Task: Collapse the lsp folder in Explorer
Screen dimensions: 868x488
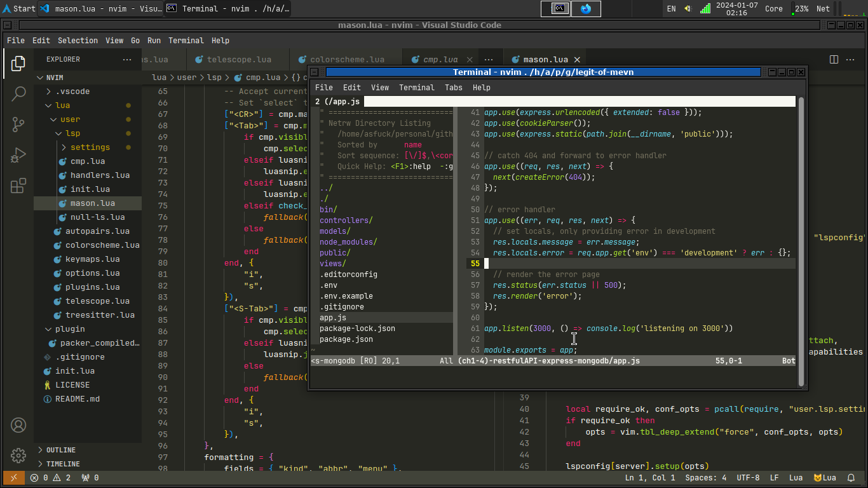Action: (72, 133)
